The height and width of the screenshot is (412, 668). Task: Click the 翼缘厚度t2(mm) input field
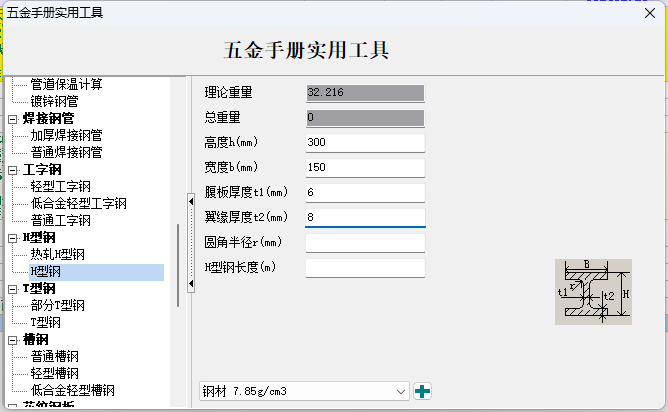[365, 217]
